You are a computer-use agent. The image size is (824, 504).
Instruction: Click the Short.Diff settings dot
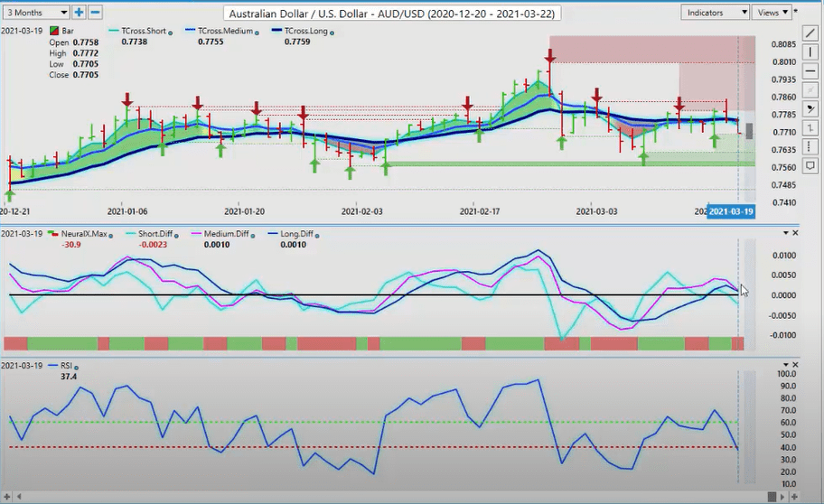[176, 236]
